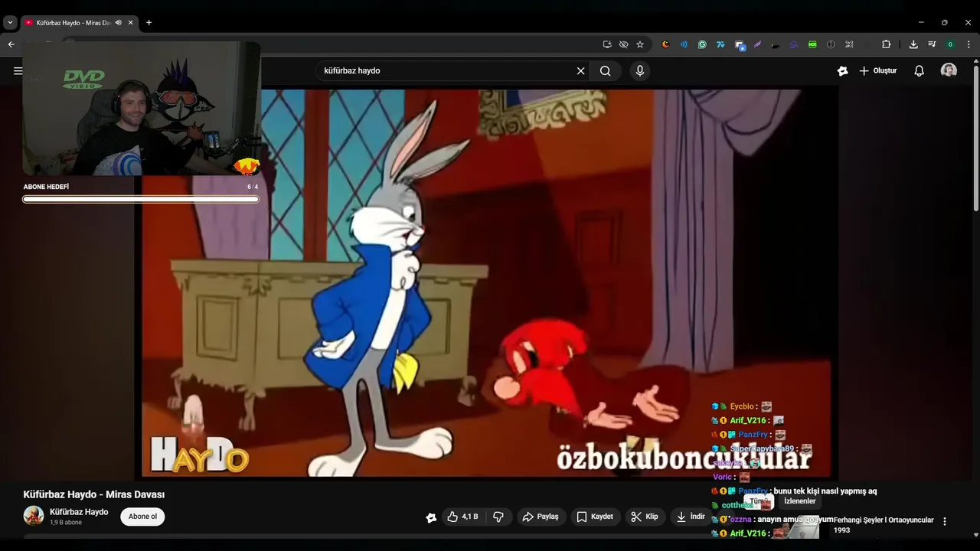Image resolution: width=980 pixels, height=551 pixels.
Task: Click the Klip clip button
Action: (x=645, y=517)
